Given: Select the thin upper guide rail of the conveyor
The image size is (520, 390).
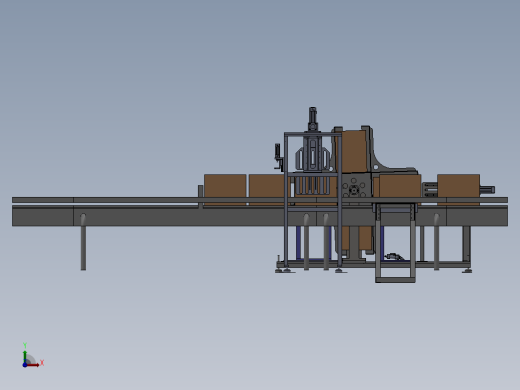Looking at the screenshot, I should (x=260, y=200).
